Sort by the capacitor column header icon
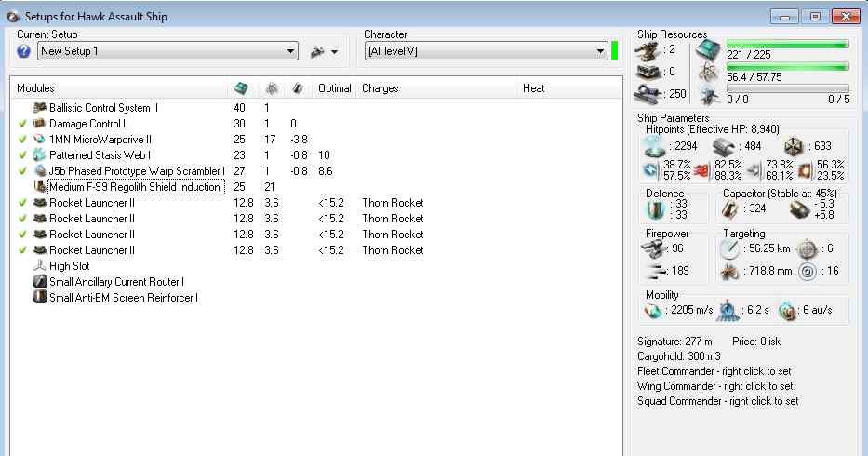This screenshot has height=456, width=868. tap(298, 88)
